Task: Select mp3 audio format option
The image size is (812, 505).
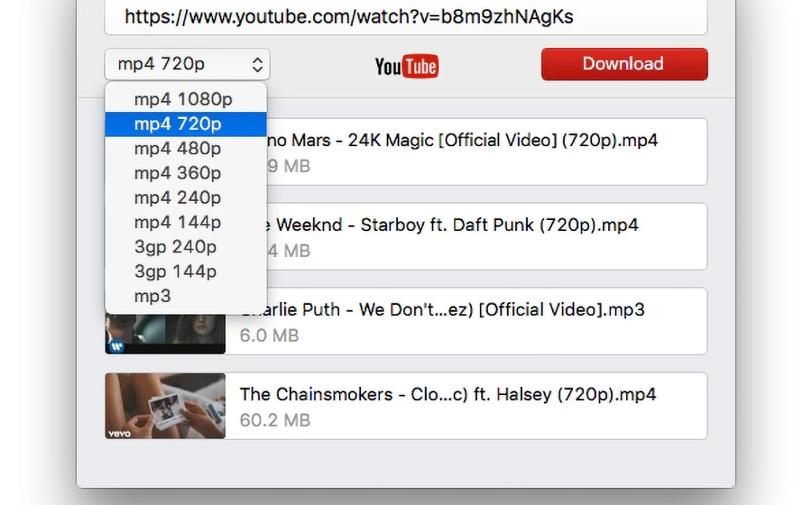Action: [153, 296]
